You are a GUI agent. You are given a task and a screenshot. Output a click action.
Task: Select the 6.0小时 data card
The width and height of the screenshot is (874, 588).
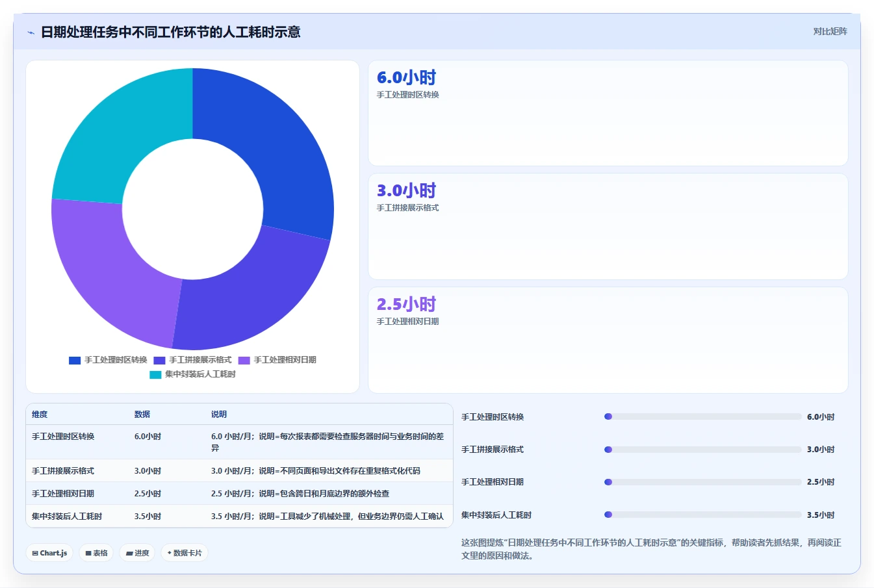pos(608,113)
